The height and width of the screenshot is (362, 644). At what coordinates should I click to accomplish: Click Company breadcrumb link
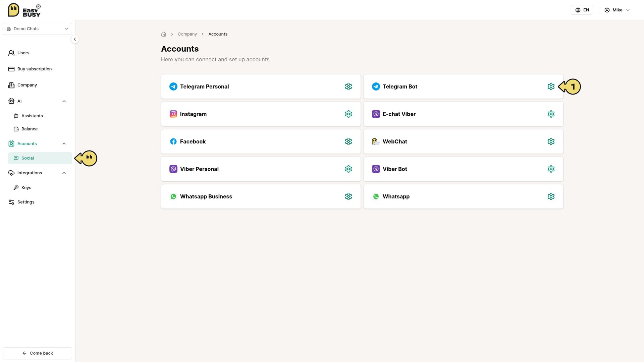click(x=187, y=34)
